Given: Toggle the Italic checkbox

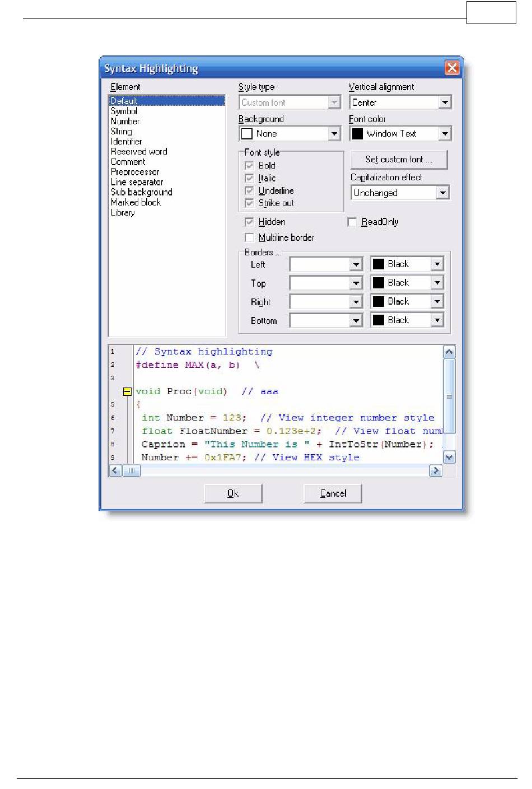Looking at the screenshot, I should [249, 178].
